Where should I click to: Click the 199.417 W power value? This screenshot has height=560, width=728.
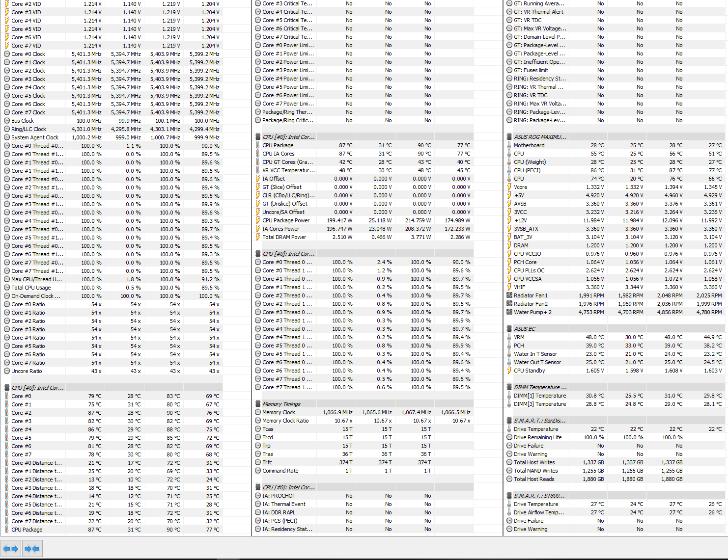(x=339, y=220)
